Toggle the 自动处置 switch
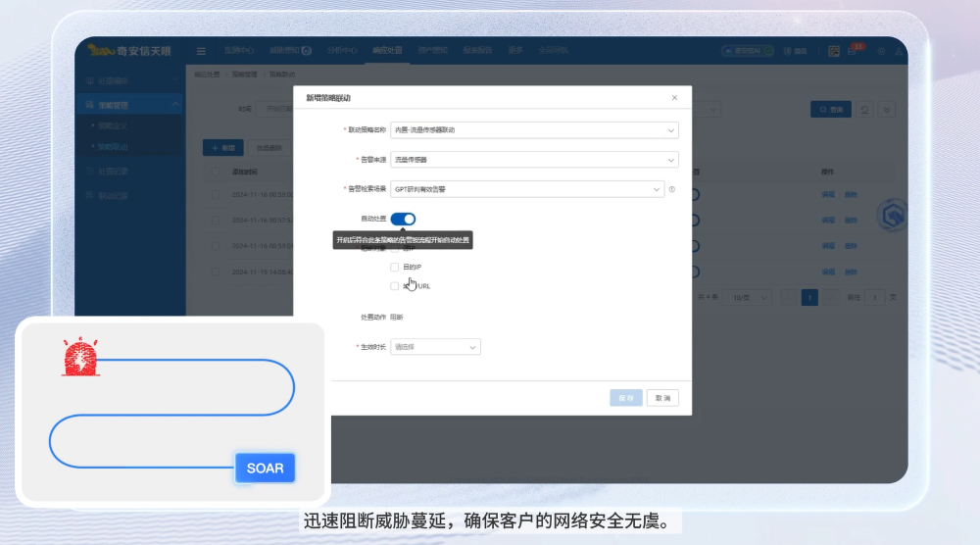Screen dimensions: 980x545 pos(403,219)
